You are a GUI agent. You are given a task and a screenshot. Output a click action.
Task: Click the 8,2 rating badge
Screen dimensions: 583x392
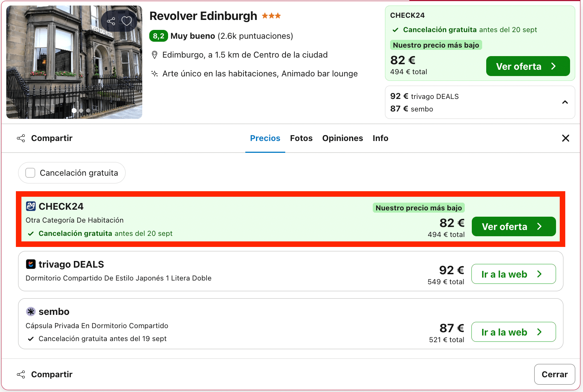(x=158, y=36)
